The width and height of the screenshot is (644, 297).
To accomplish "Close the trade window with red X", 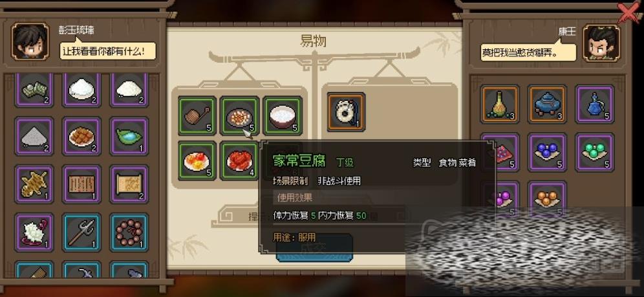I will (630, 12).
